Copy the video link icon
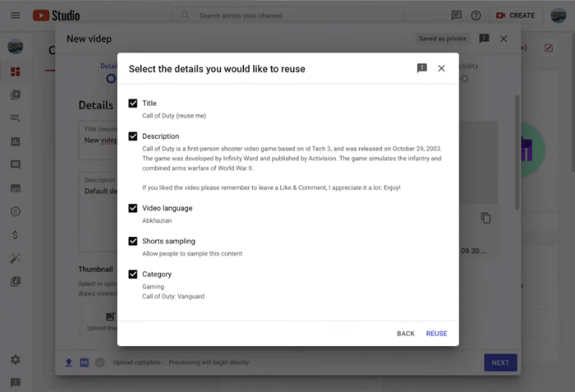Screen dimensions: 575x392 pyautogui.click(x=486, y=218)
